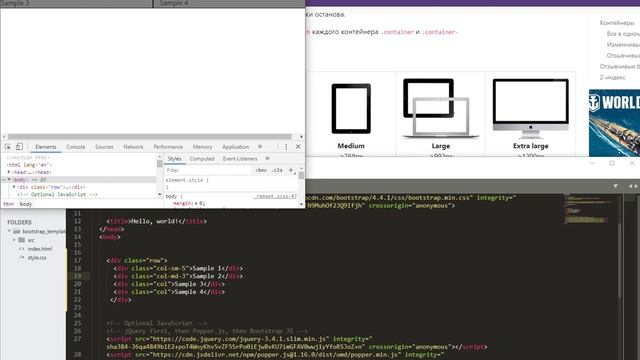The width and height of the screenshot is (640, 360).
Task: Open the _reboot.scss:47 source link
Action: pyautogui.click(x=275, y=196)
